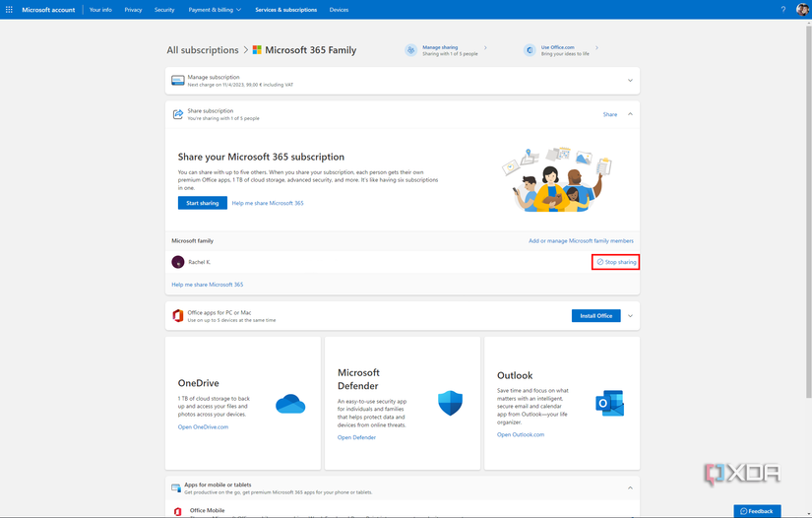Viewport: 812px width, 518px height.
Task: Open the Devices menu item
Action: pos(339,9)
